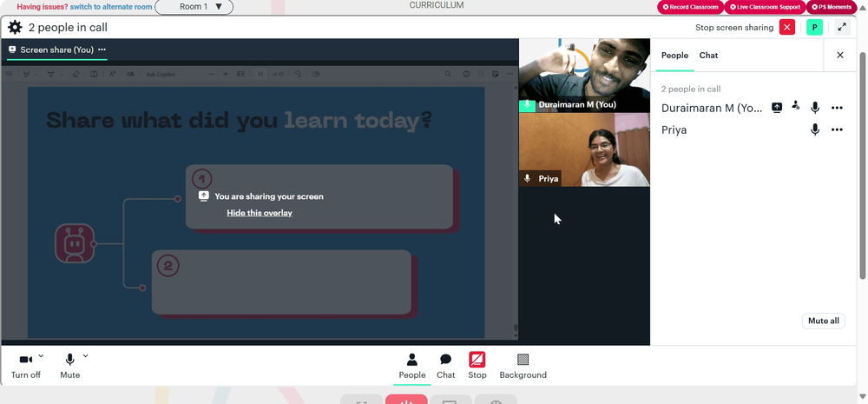Screen dimensions: 868x404
Task: Click the red Stop screen share icon
Action: click(x=477, y=361)
